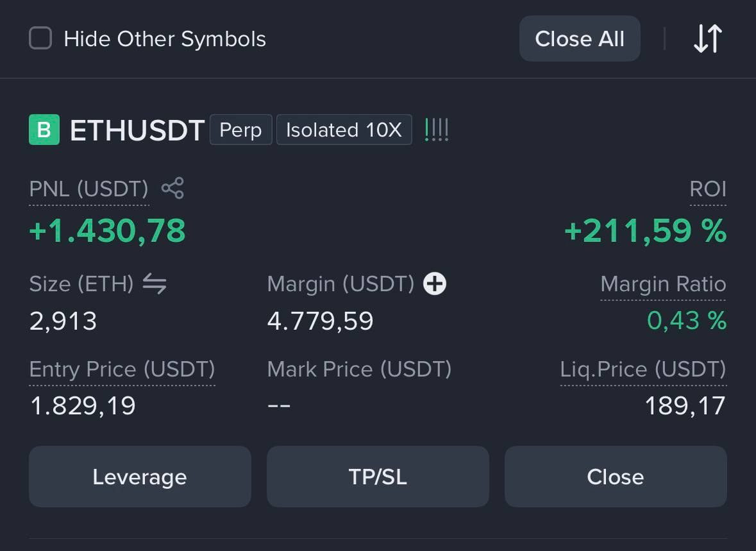Tap the Entry Price (USDT) label

(x=122, y=369)
